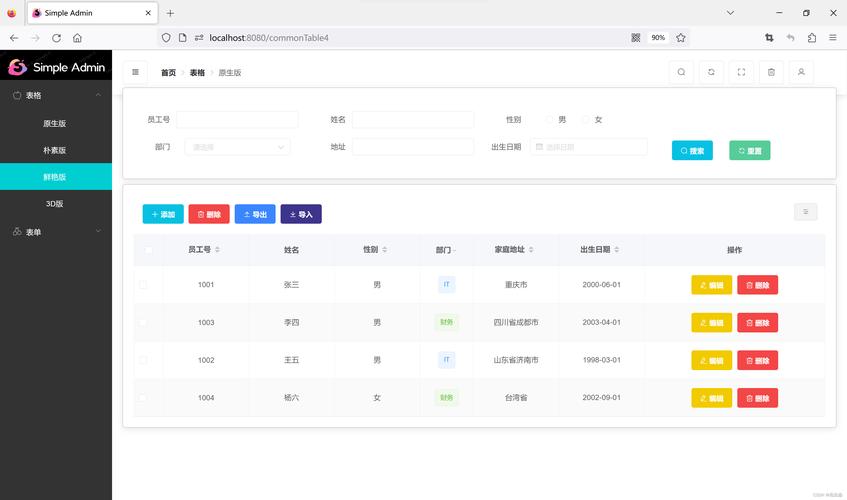Collapse the 表格 sidebar menu group
Image resolution: width=847 pixels, height=500 pixels.
coord(56,95)
